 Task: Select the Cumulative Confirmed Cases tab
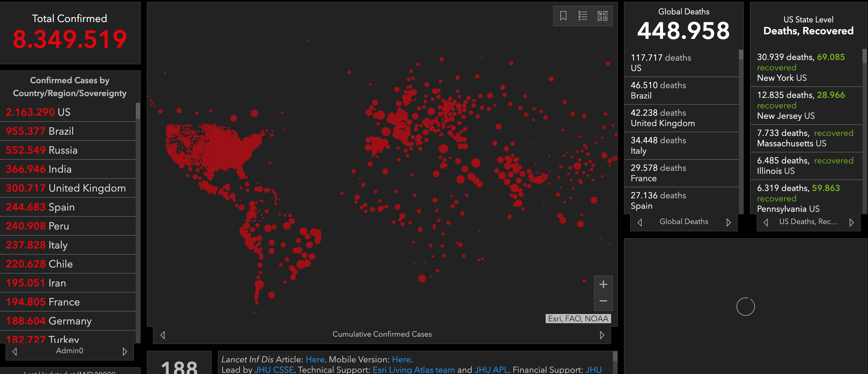(382, 334)
